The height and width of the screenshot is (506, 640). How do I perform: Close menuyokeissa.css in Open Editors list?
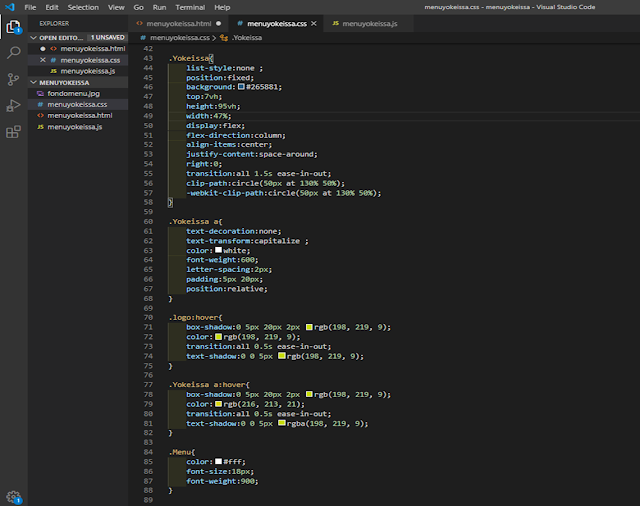[42, 60]
